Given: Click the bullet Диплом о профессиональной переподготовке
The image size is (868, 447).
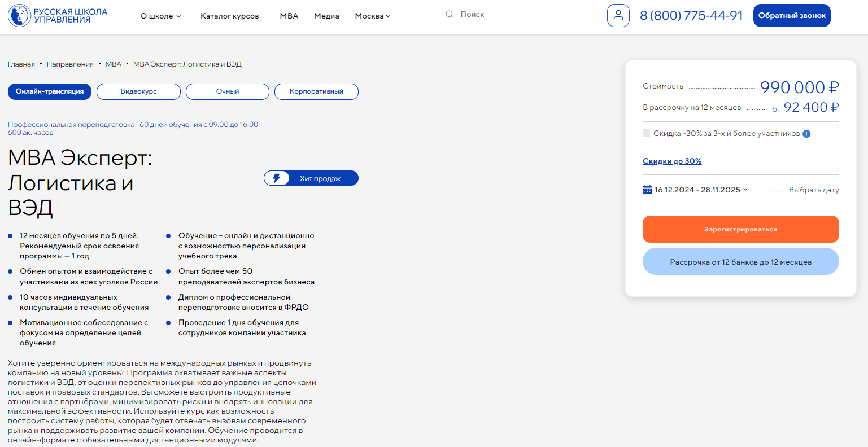Looking at the screenshot, I should click(243, 302).
